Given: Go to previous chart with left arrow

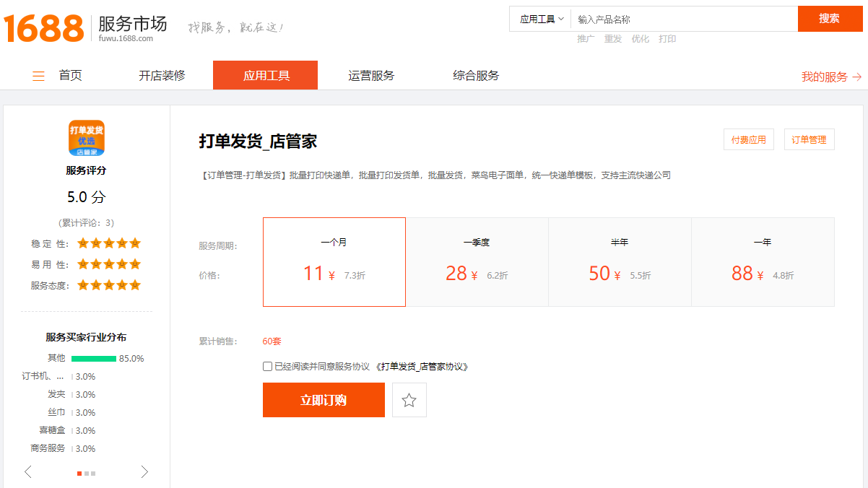Looking at the screenshot, I should click(x=28, y=472).
